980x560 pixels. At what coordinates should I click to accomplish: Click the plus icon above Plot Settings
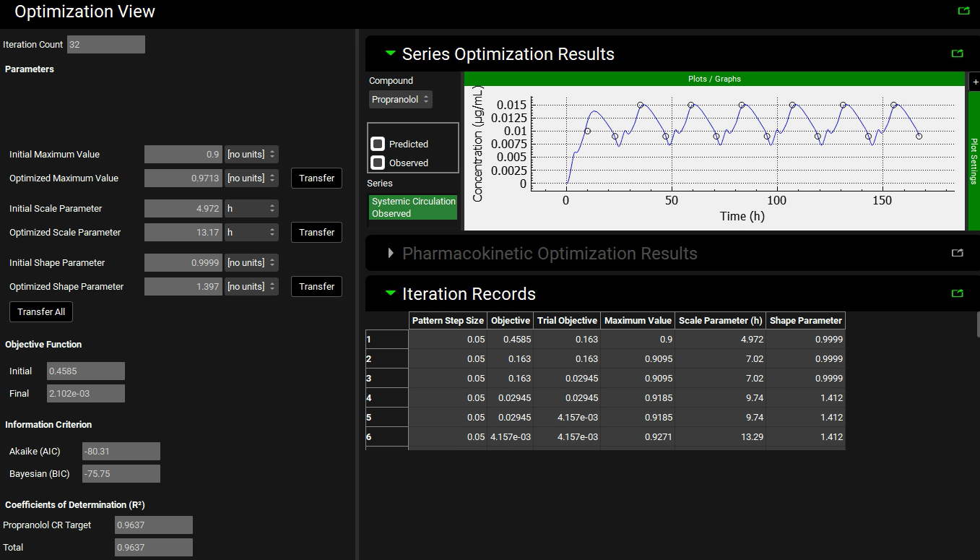coord(975,82)
